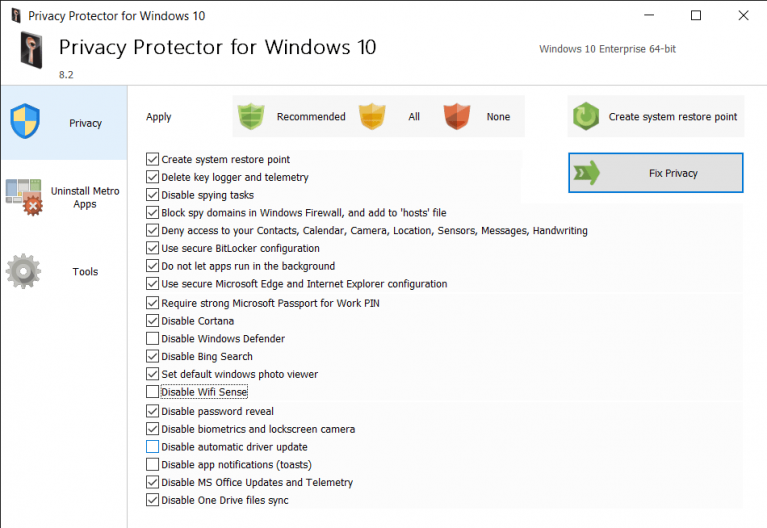The width and height of the screenshot is (767, 528).
Task: Click the green restore point refresh icon
Action: [586, 116]
